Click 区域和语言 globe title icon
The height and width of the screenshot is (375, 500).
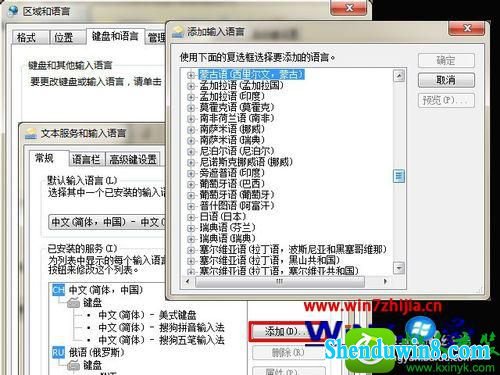(13, 10)
